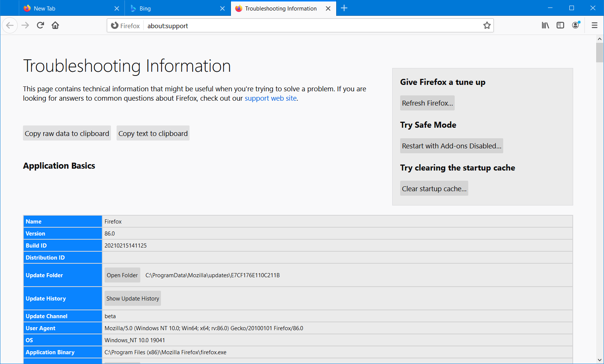Switch to the New Tab tab
This screenshot has width=604, height=364.
point(71,8)
